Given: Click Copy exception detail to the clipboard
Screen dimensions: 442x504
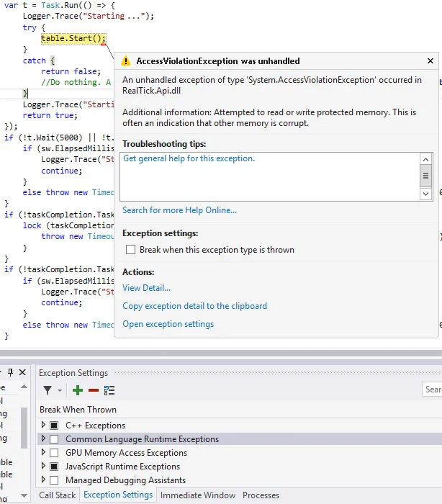Looking at the screenshot, I should (x=194, y=306).
